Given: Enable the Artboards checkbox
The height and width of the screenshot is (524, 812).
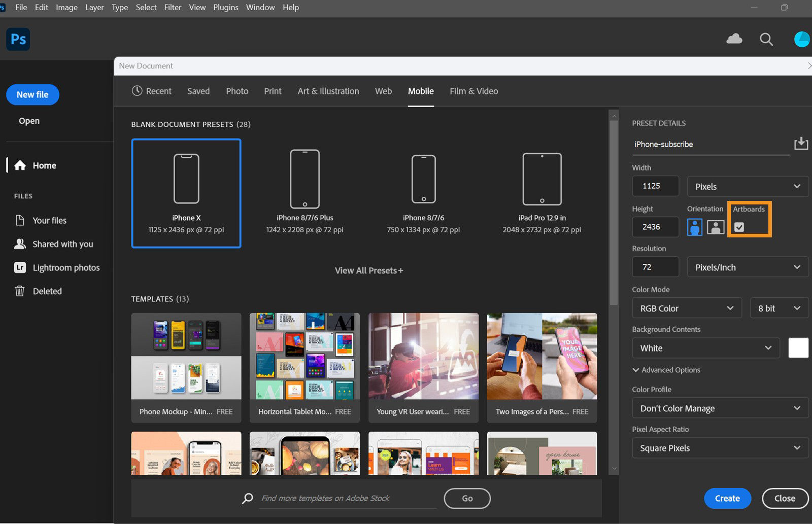Looking at the screenshot, I should point(738,227).
